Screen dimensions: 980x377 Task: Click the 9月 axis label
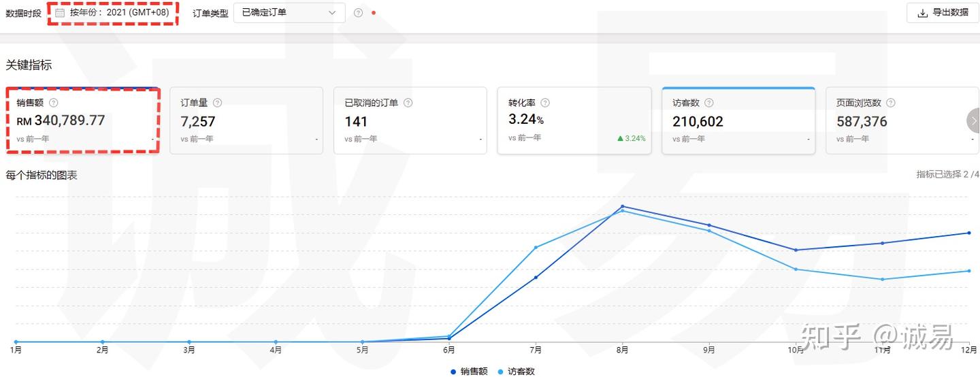(709, 350)
